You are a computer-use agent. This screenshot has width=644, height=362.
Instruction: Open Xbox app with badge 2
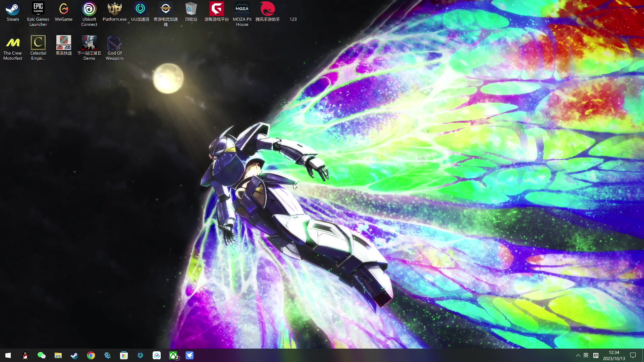(173, 355)
